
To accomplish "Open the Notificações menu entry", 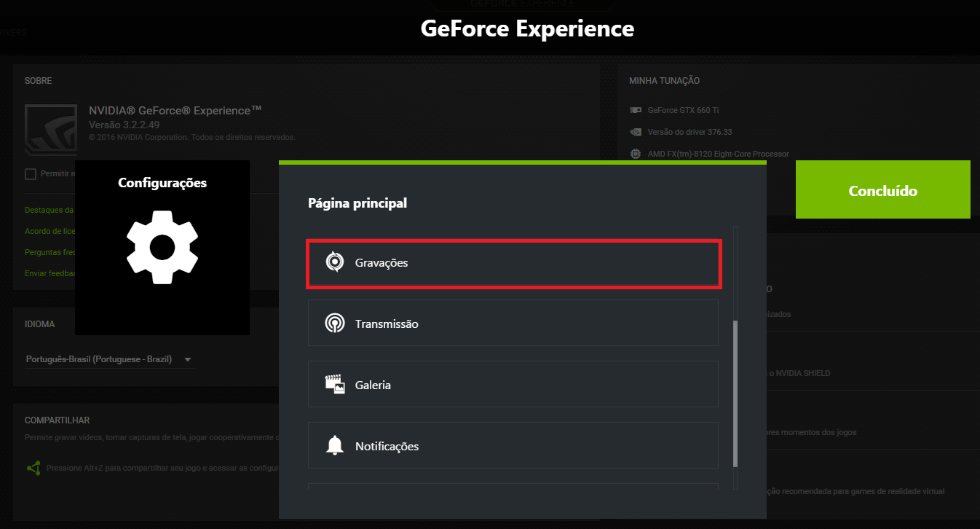I will tap(513, 446).
